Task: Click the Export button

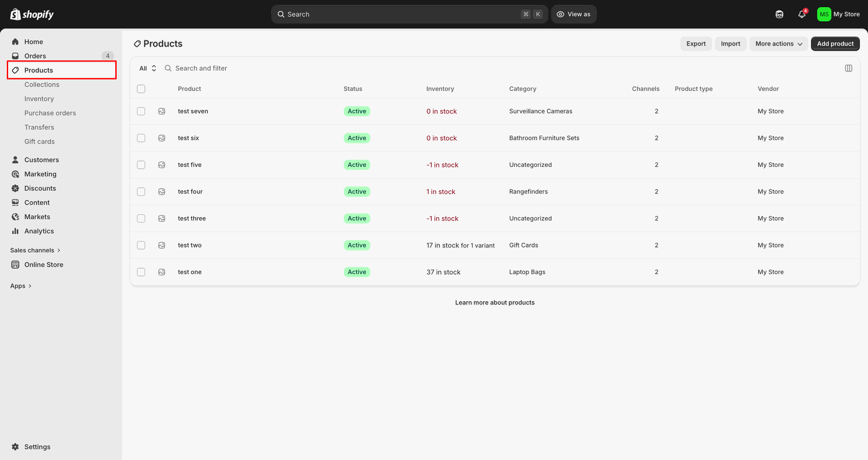Action: 696,44
